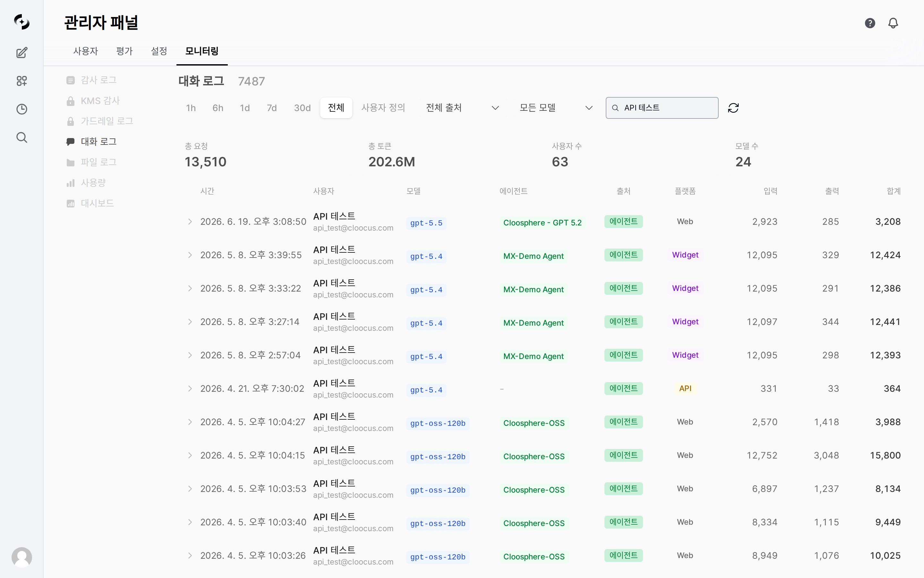Open notifications bell icon
924x578 pixels.
(893, 23)
